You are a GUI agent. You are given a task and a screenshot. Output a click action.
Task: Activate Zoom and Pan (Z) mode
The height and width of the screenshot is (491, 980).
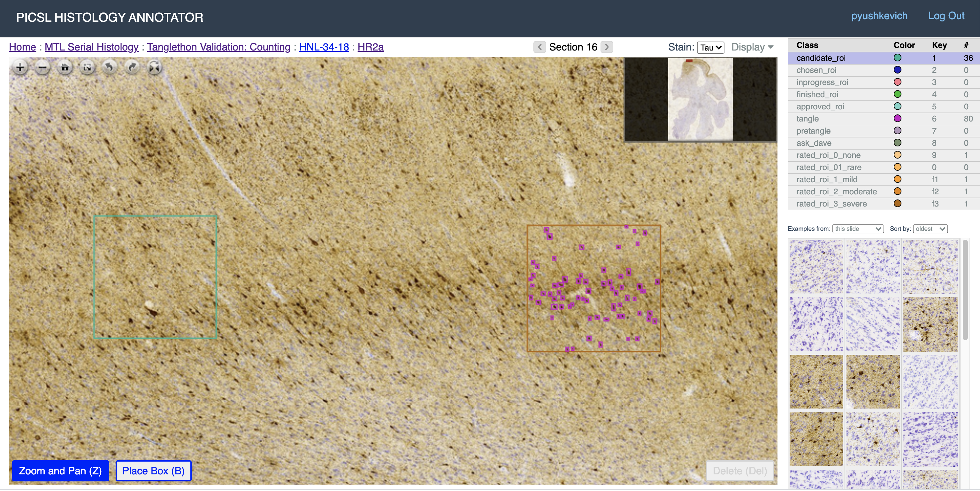click(60, 471)
